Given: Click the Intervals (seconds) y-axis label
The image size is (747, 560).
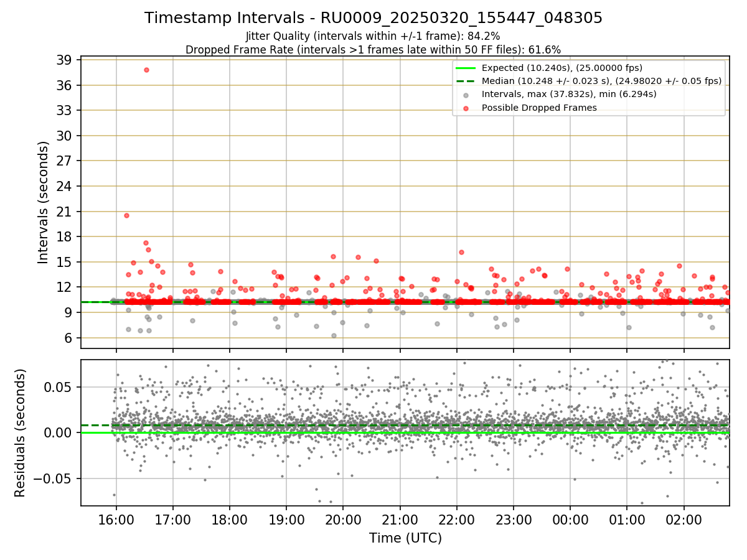Looking at the screenshot, I should click(x=43, y=202).
